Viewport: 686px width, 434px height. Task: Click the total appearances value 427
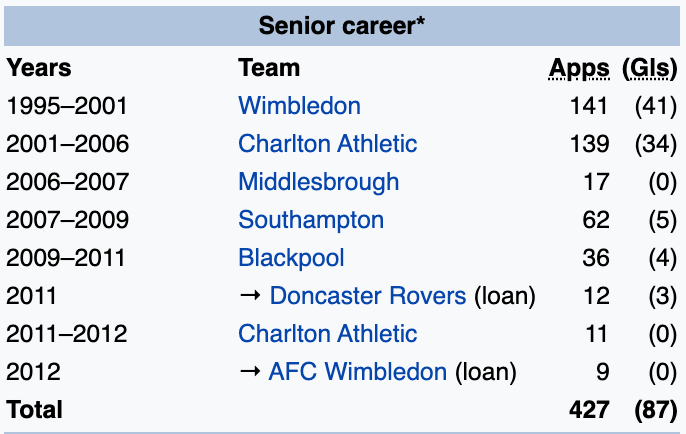click(588, 409)
